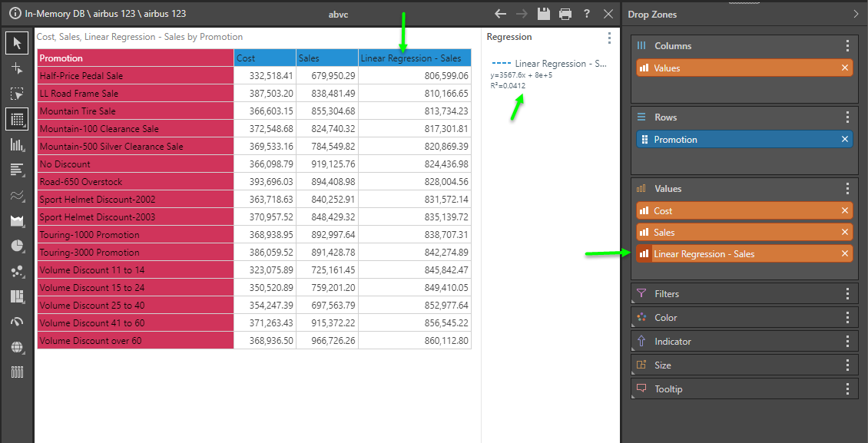The image size is (868, 443).
Task: Click the Promotion column header
Action: tap(135, 58)
